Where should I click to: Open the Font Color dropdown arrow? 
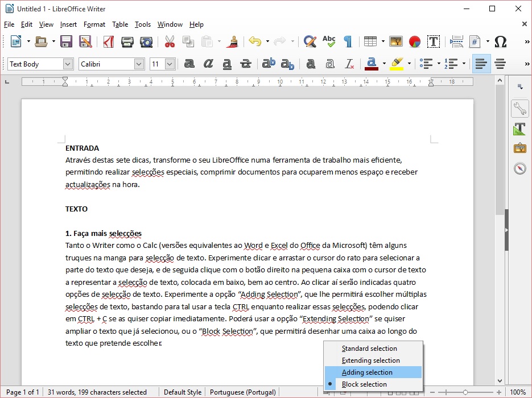coord(384,64)
